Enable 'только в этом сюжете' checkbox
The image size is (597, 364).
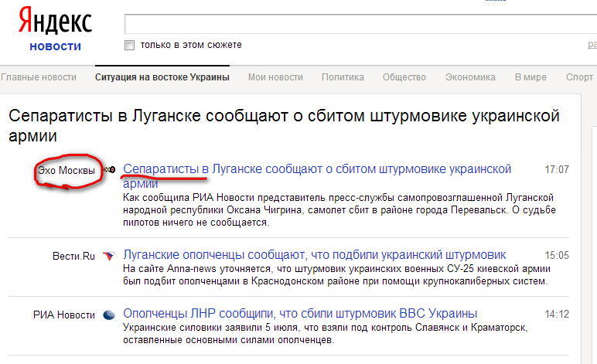click(129, 46)
